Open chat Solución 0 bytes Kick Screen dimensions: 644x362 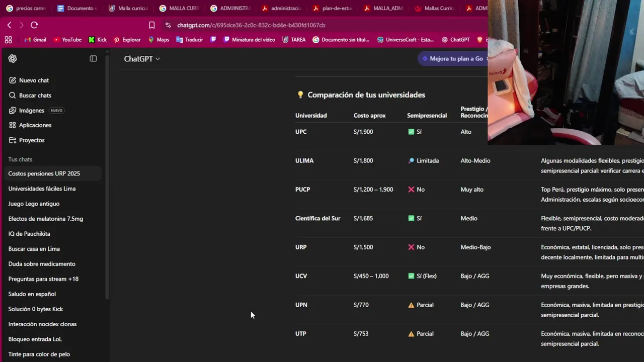coord(53,309)
